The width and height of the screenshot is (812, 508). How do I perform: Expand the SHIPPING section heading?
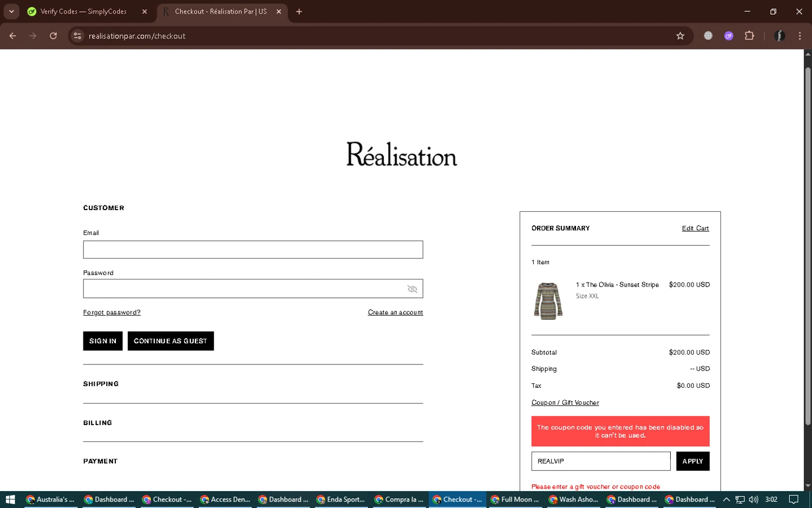point(101,384)
